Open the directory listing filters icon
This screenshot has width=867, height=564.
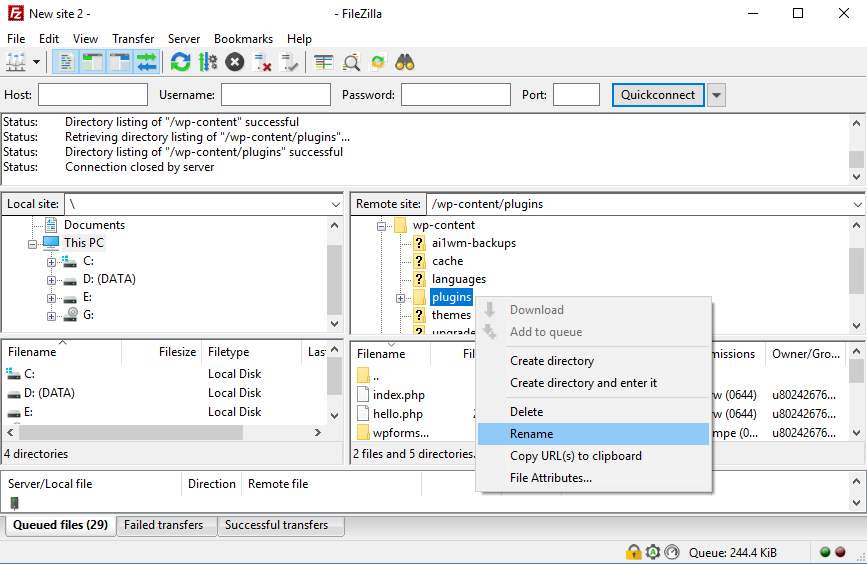point(323,62)
